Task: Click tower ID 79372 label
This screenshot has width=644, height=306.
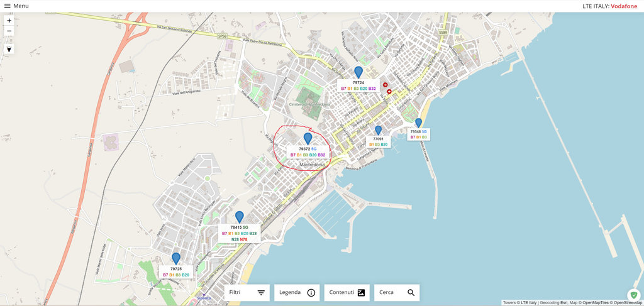Action: (304, 149)
